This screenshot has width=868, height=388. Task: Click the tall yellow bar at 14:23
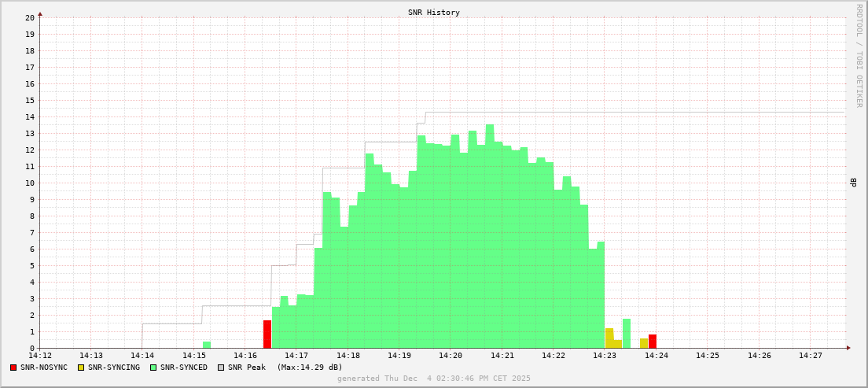point(609,338)
